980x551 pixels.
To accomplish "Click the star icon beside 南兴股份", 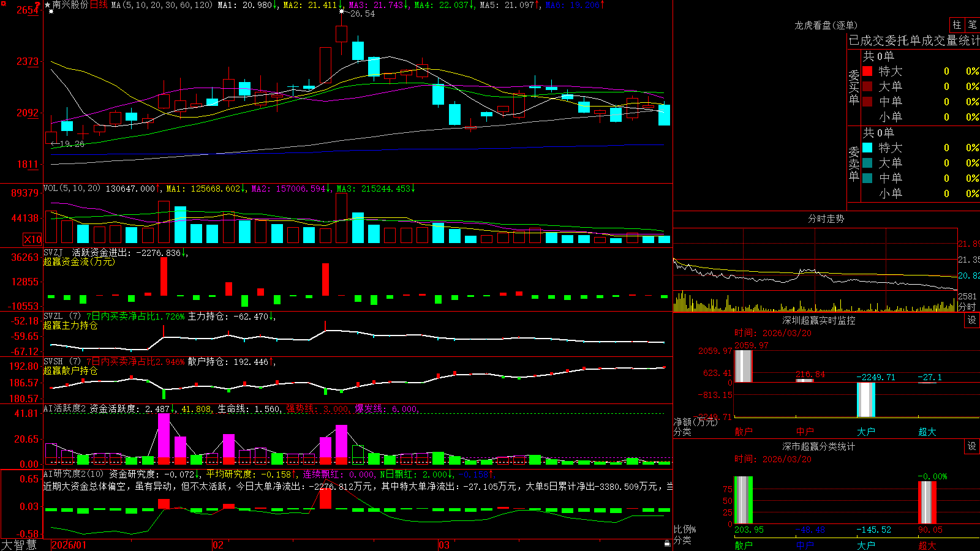I will (48, 5).
